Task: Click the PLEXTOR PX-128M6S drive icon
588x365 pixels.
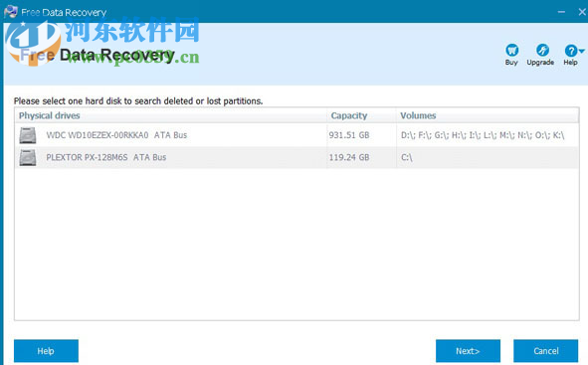Action: [28, 157]
